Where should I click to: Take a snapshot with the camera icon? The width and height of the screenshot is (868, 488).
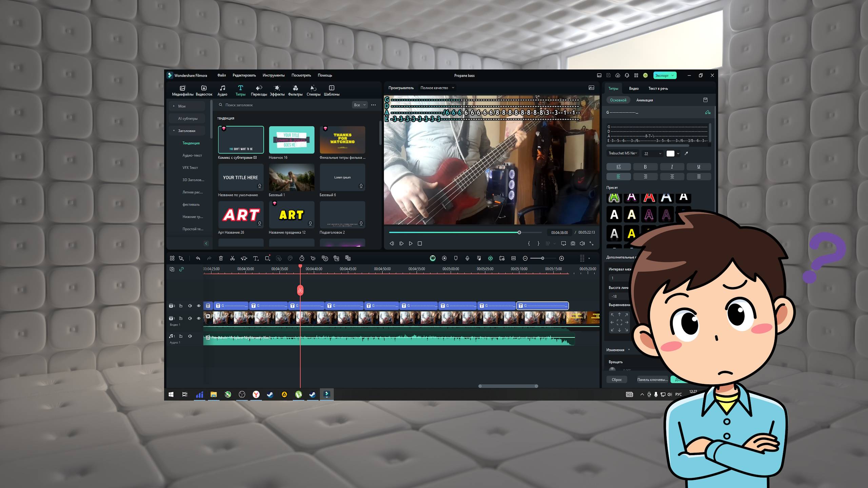pos(573,243)
